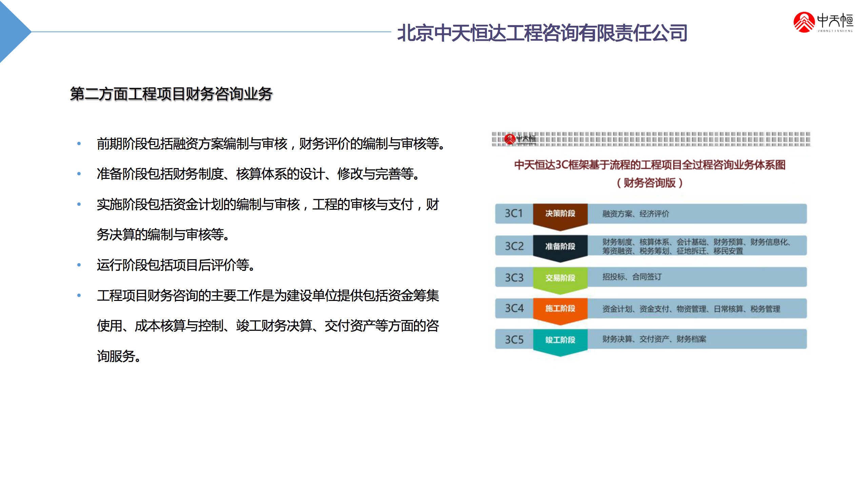Click the text 筹资融资、税务筹划、征地拆迁
This screenshot has height=488, width=868.
click(x=673, y=251)
